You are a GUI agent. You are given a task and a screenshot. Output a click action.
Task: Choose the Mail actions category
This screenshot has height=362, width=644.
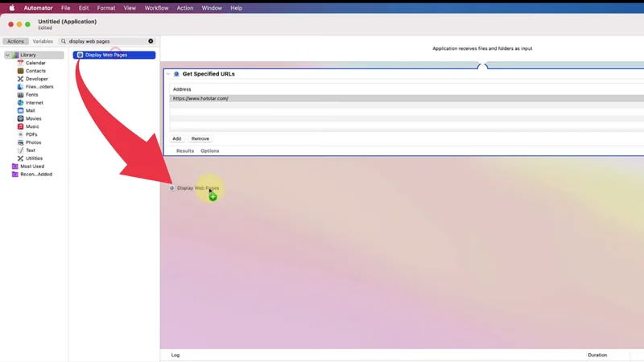[30, 111]
